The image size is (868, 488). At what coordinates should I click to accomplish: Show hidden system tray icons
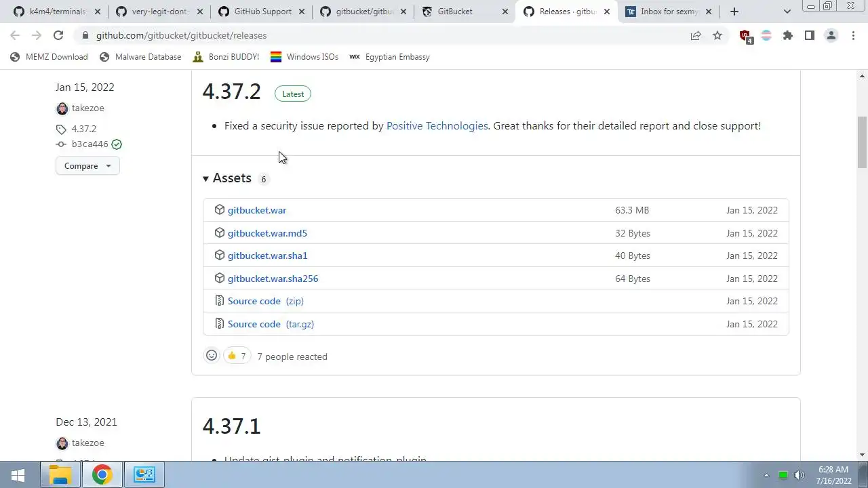tap(766, 475)
